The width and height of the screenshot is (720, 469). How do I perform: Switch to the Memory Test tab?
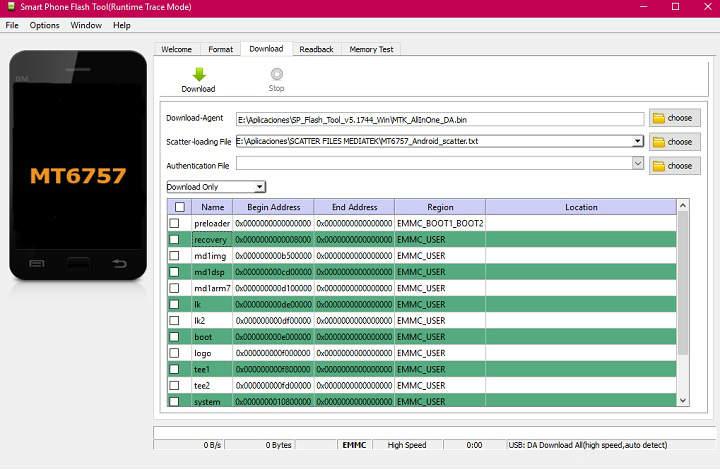(371, 49)
